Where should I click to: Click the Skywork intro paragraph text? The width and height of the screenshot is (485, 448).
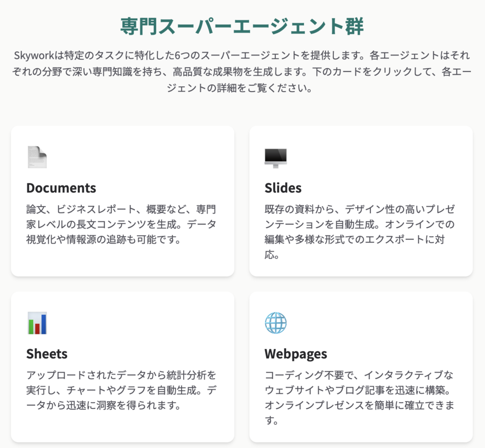point(242,72)
